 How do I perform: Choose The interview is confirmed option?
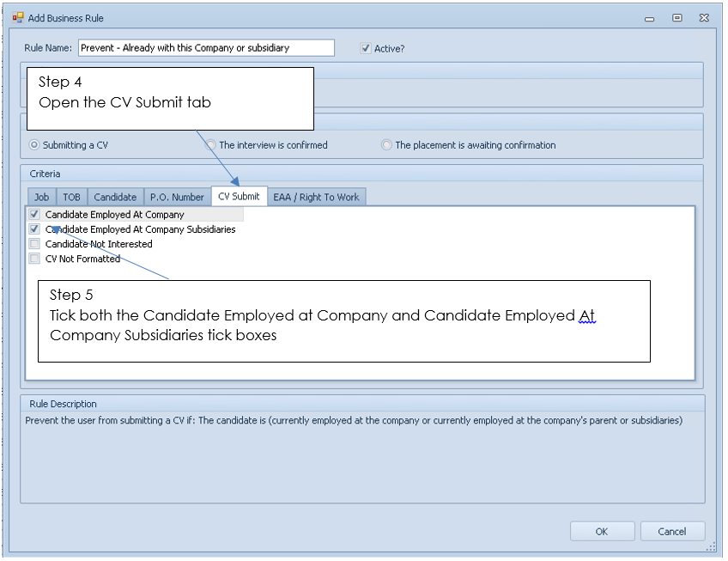[211, 145]
